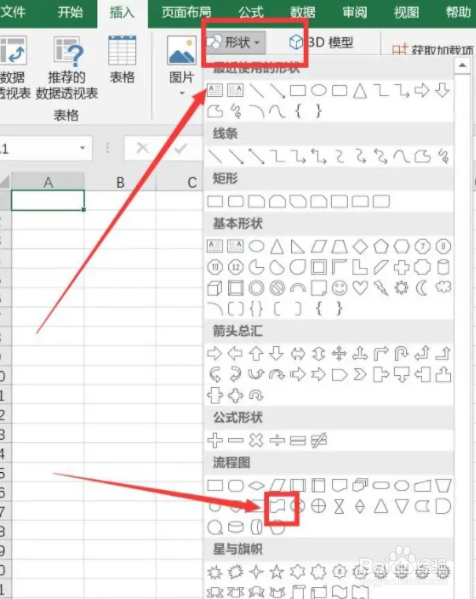Select the parallelogram in 基本形状

click(319, 246)
